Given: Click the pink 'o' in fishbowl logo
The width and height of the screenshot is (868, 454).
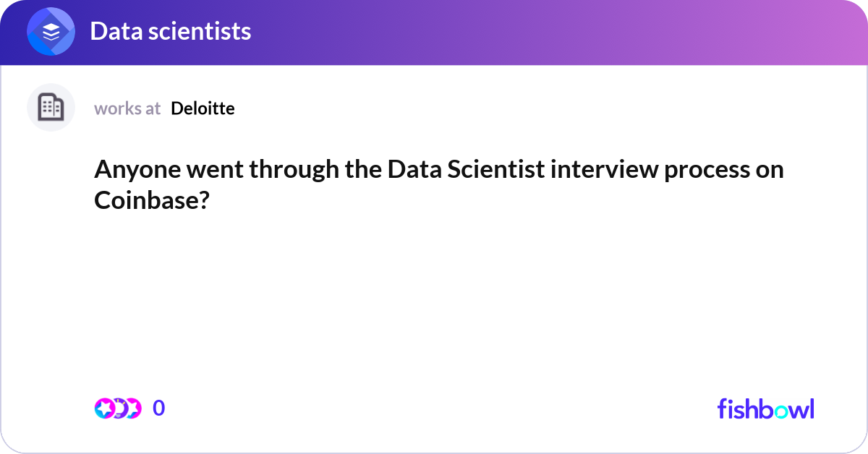Looking at the screenshot, I should [780, 411].
